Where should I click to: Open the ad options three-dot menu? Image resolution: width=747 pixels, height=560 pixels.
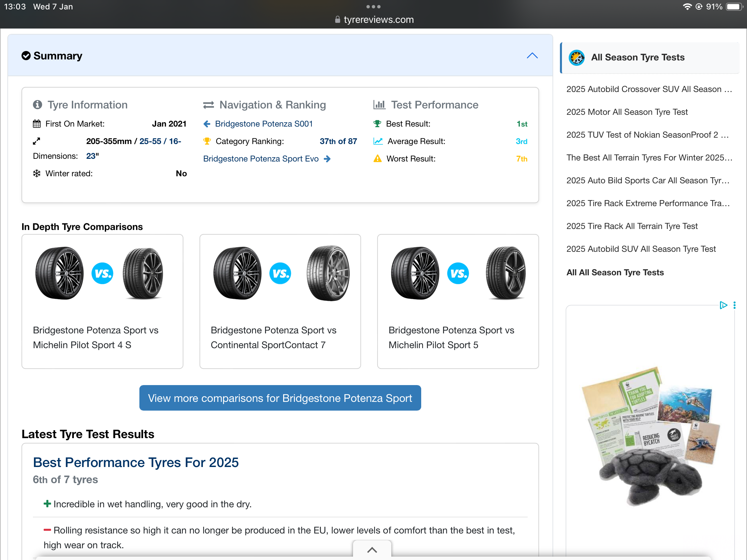(x=735, y=305)
